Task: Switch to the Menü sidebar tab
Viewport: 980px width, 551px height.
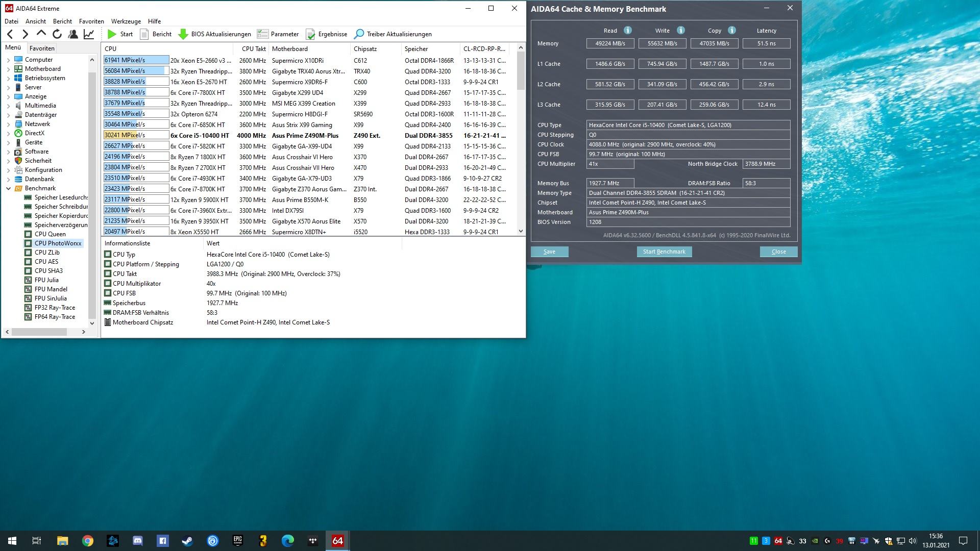Action: click(13, 47)
